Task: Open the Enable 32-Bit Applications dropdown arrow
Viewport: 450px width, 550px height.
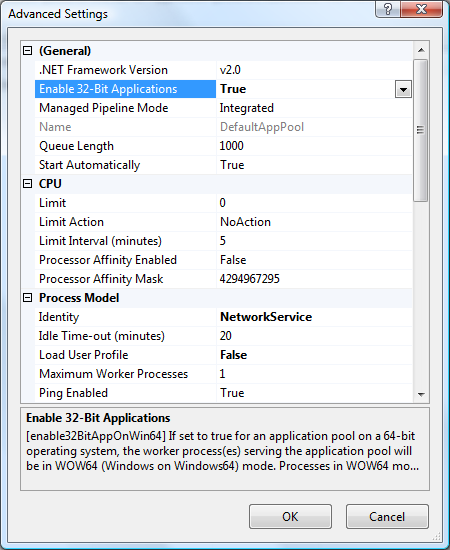Action: pyautogui.click(x=403, y=89)
